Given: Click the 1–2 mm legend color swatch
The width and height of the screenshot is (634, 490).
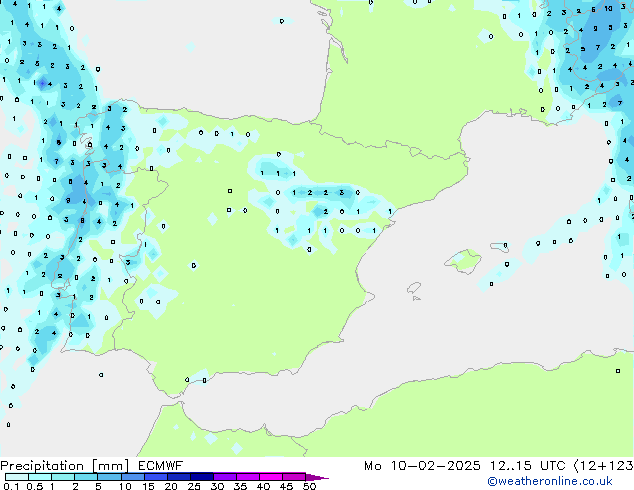Looking at the screenshot, I should (x=63, y=477).
